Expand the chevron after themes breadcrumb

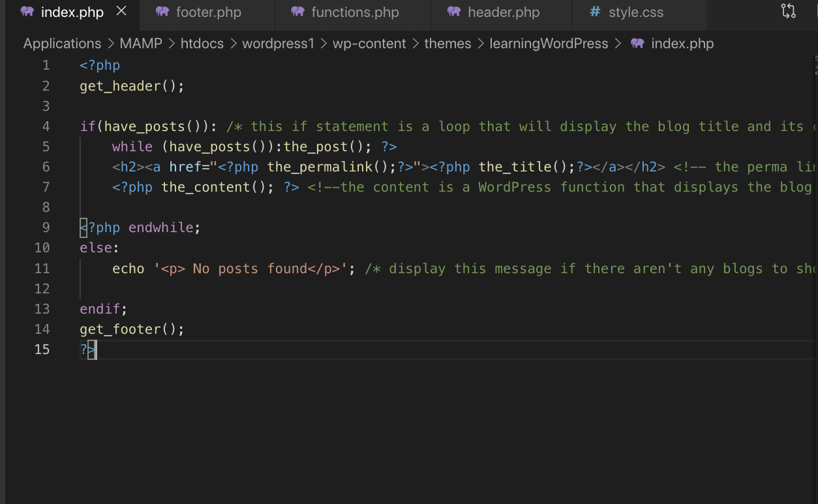480,44
